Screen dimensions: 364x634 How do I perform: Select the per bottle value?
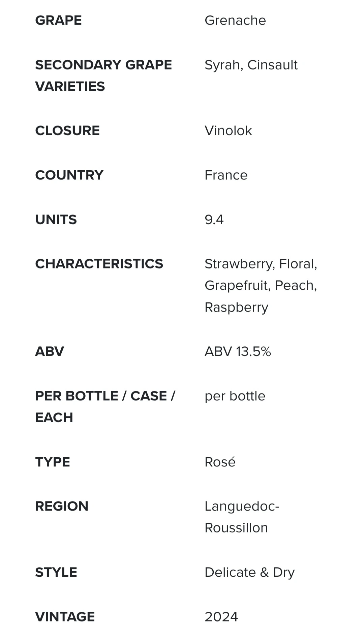tap(235, 396)
